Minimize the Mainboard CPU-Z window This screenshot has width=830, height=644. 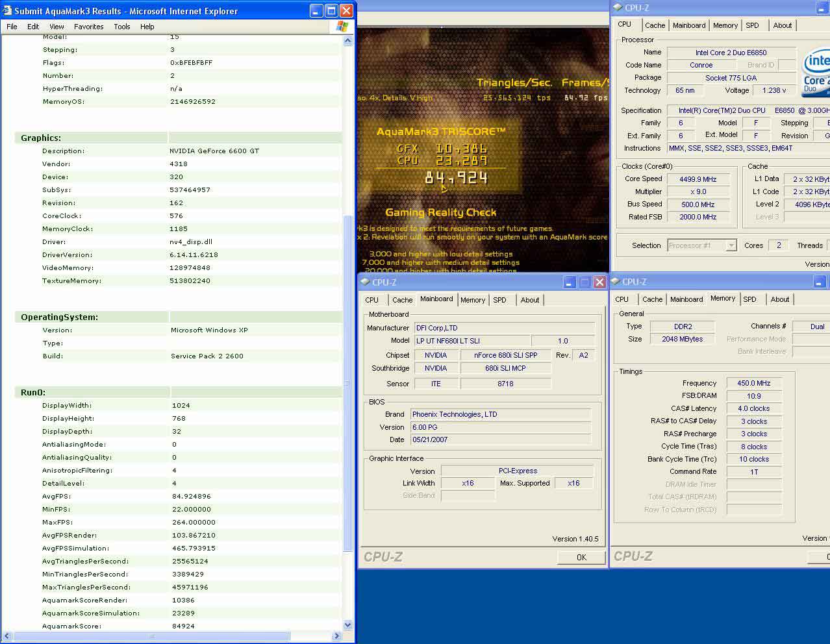tap(569, 282)
